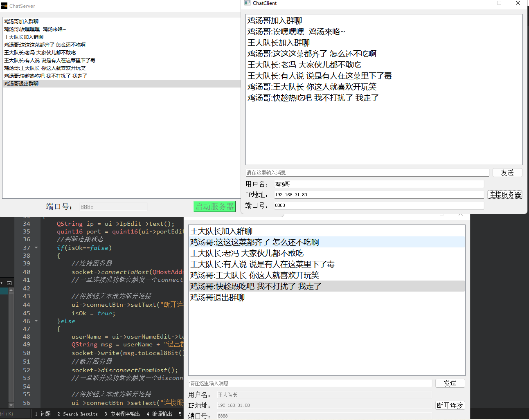Click 启动服务器 button in ChatServer
Viewport: 529px width, 420px height.
214,207
